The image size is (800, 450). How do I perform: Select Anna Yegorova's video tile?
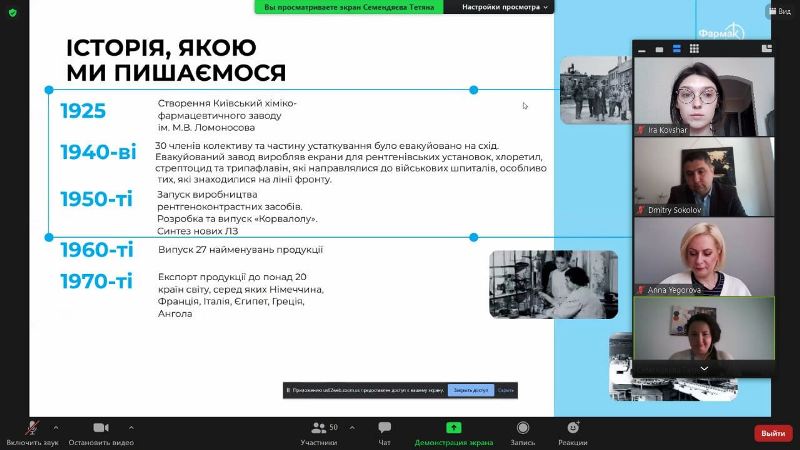(704, 257)
